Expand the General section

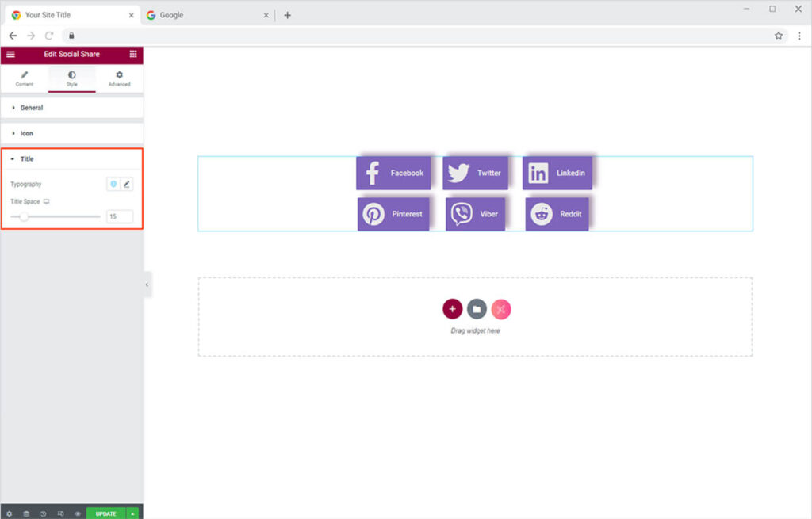point(32,108)
